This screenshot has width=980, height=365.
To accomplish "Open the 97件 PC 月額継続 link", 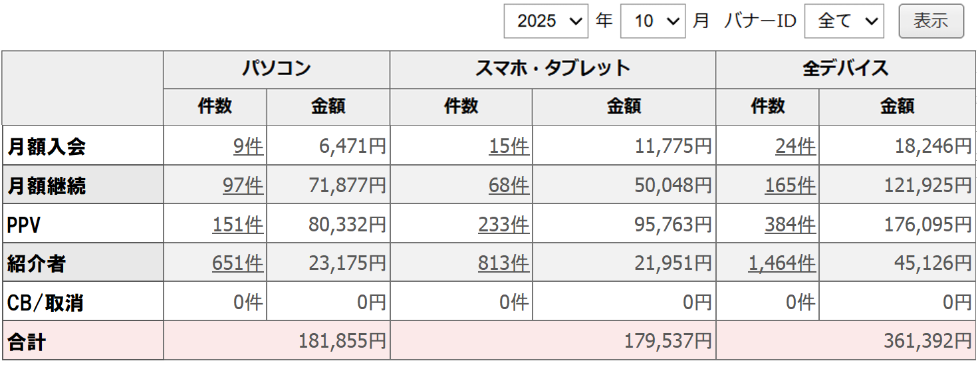I will 243,185.
